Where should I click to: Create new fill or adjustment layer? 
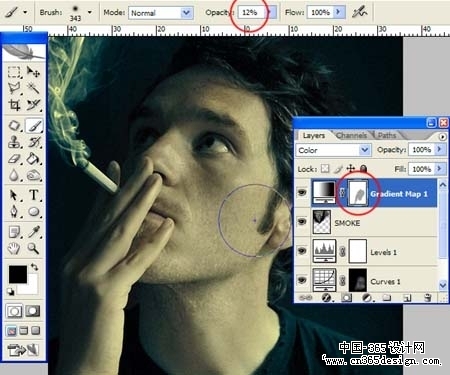[x=367, y=297]
